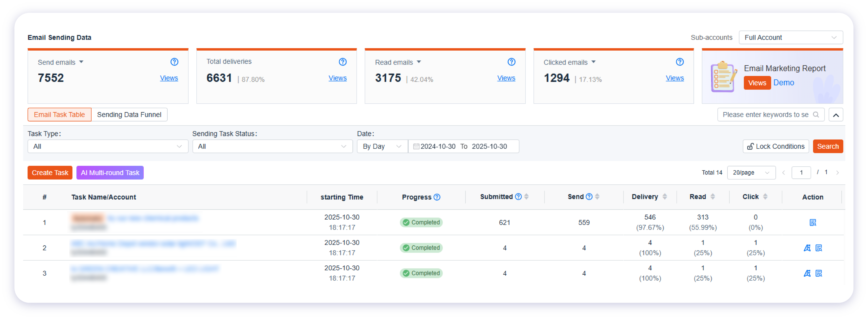Open the Demo link in Marketing Report
The image size is (868, 319).
pyautogui.click(x=783, y=83)
